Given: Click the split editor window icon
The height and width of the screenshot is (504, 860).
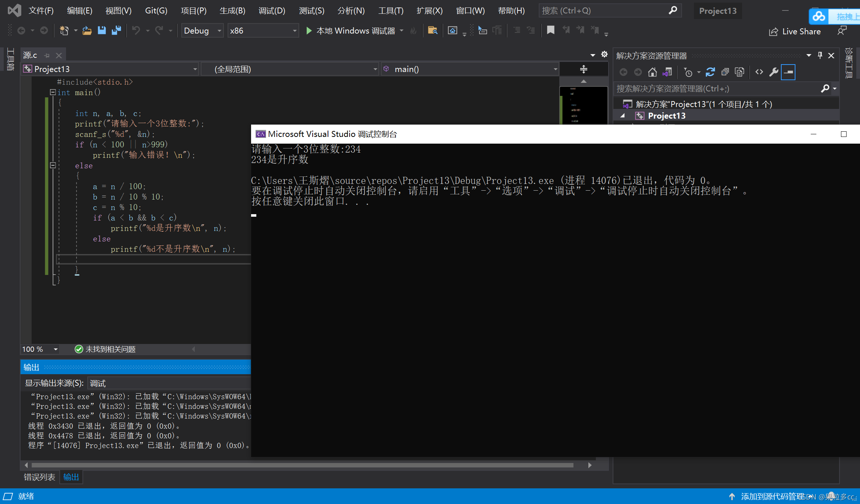Looking at the screenshot, I should point(584,69).
